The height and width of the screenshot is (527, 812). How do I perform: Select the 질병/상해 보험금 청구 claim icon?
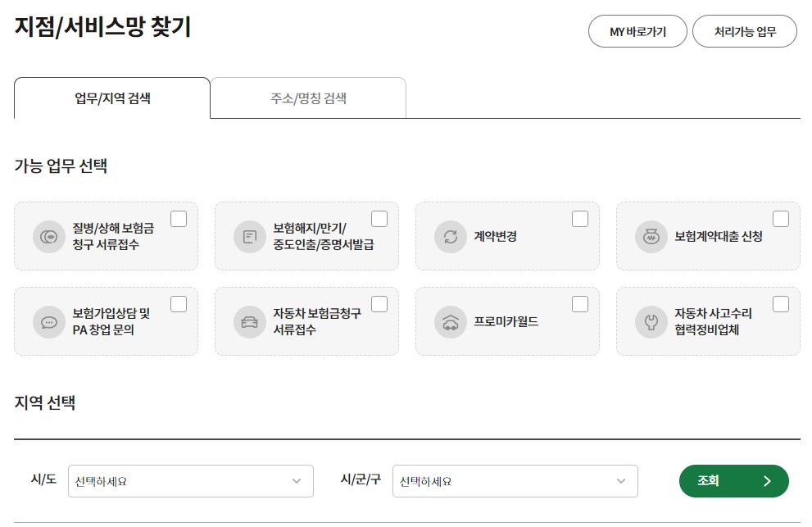pos(48,235)
